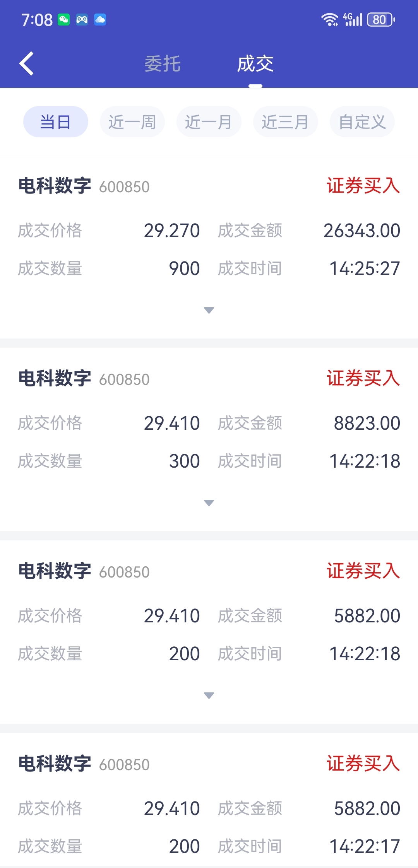Open the 自定义 custom date range
The image size is (418, 868).
(x=362, y=122)
